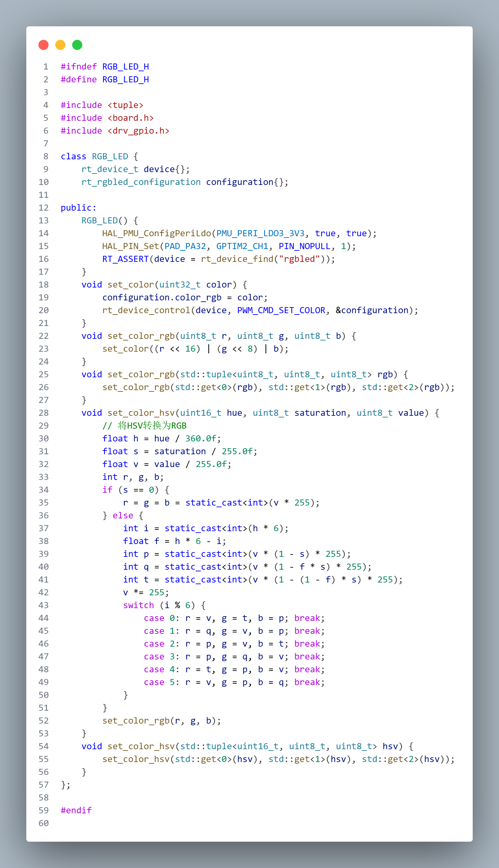Viewport: 499px width, 868px height.
Task: Click 'PWM_CMD_SET_COLOR' constant
Action: pos(282,310)
